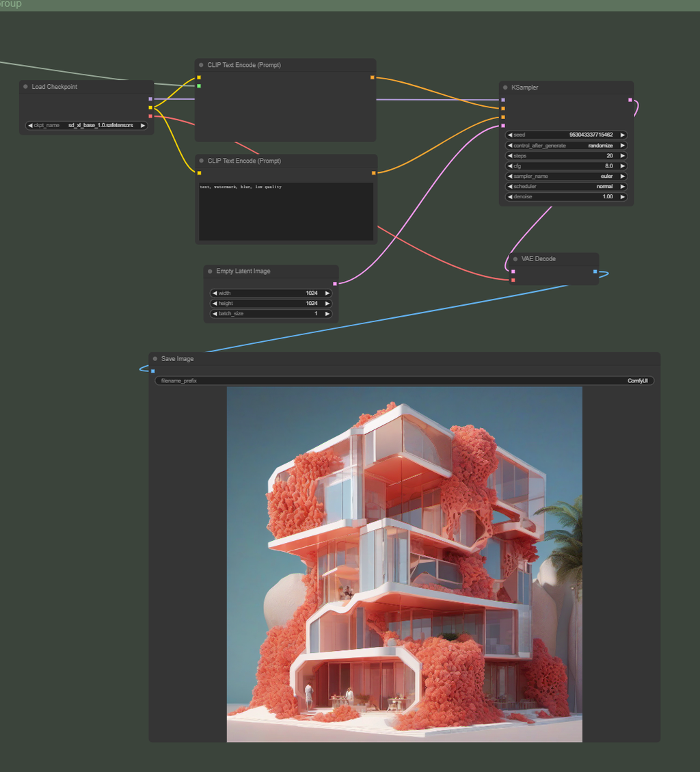The width and height of the screenshot is (700, 772).
Task: Click the samples input socket on VAE Decode
Action: click(512, 271)
